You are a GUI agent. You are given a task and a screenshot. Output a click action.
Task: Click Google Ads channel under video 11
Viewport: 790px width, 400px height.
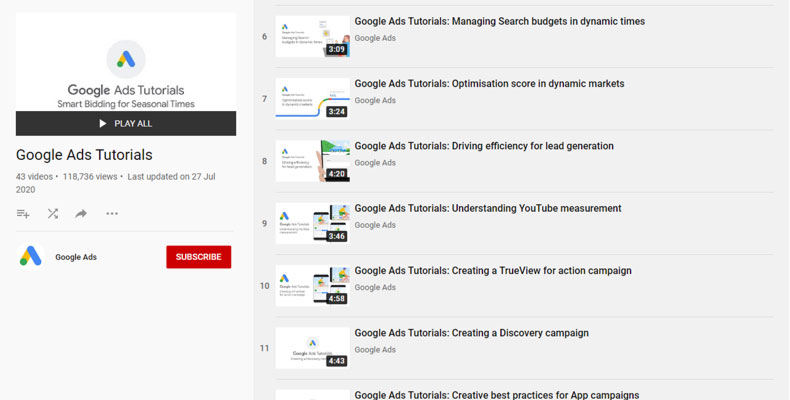click(375, 350)
